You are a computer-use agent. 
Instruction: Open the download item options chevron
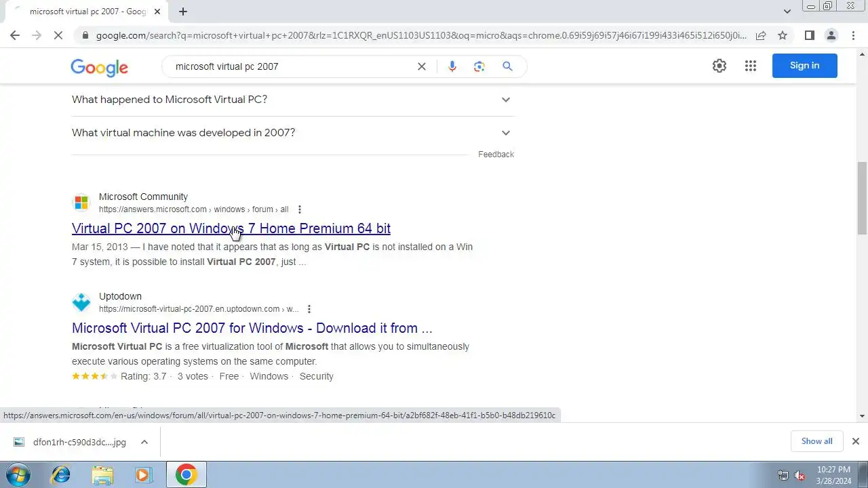point(144,442)
